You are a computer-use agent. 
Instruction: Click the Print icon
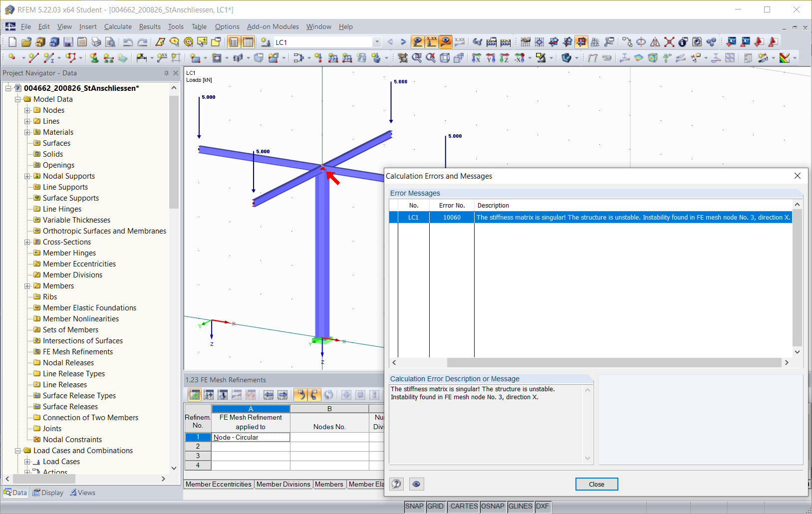(x=96, y=42)
